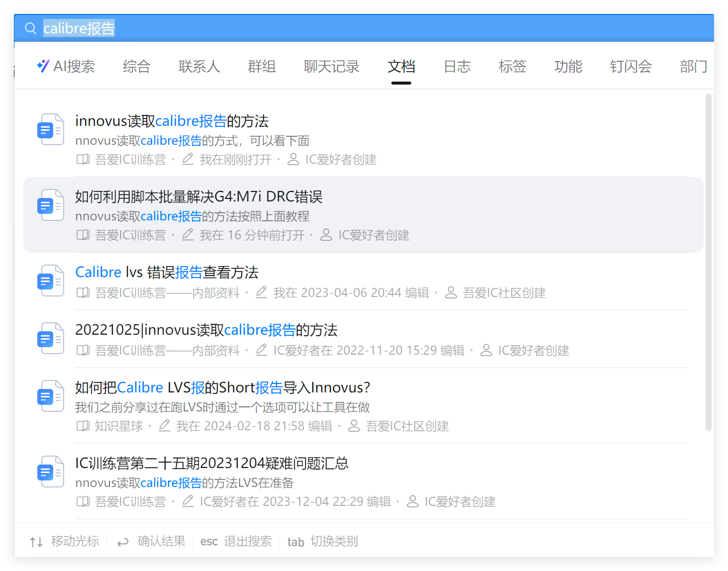Click the 确认结果 hint in footer
This screenshot has width=728, height=571.
(162, 541)
